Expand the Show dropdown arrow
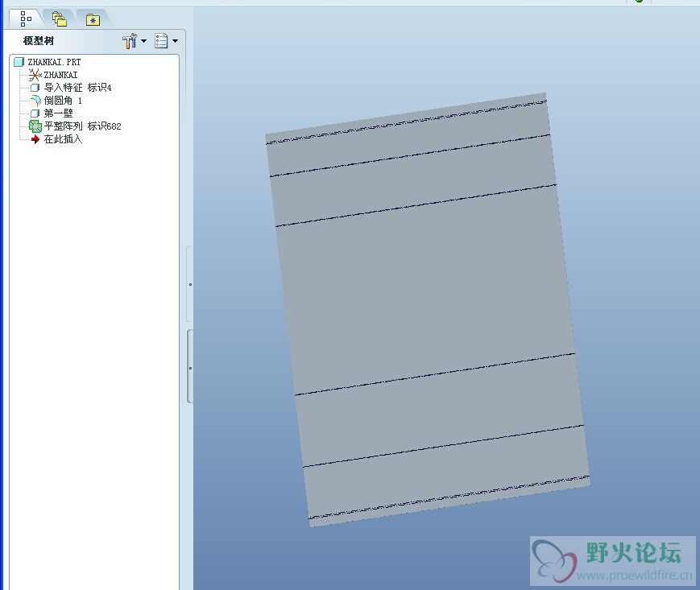This screenshot has height=590, width=700. point(175,41)
